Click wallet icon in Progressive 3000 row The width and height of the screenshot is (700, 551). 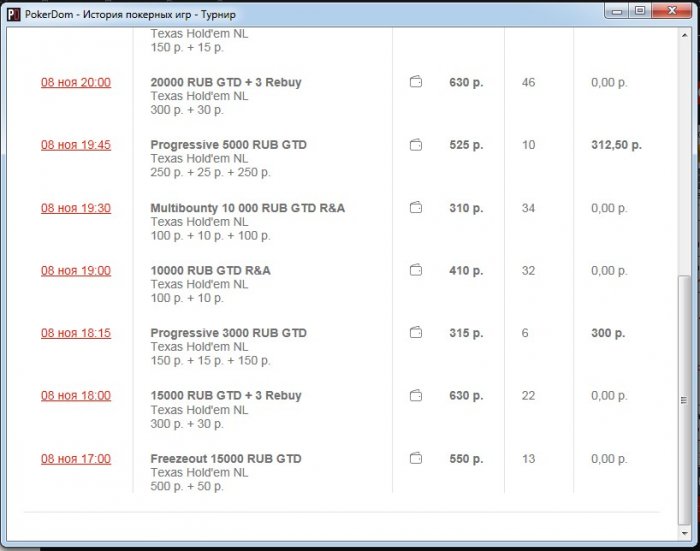tap(416, 333)
